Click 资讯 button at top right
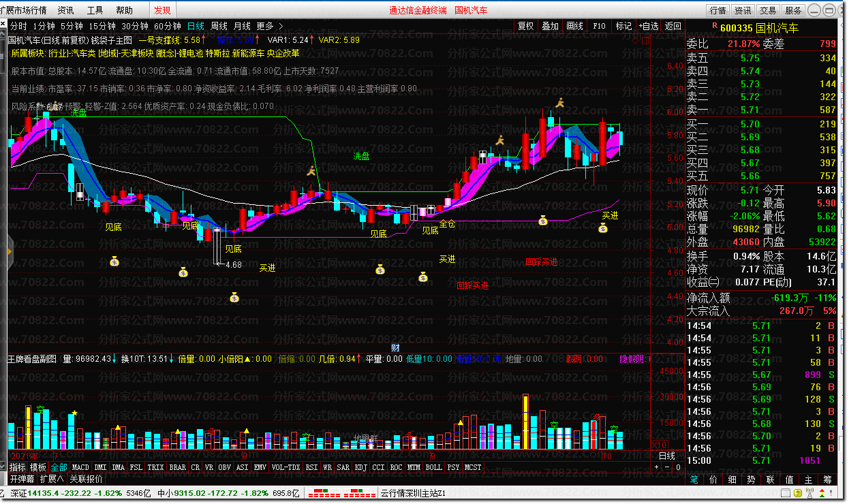This screenshot has width=849, height=504. (x=743, y=10)
